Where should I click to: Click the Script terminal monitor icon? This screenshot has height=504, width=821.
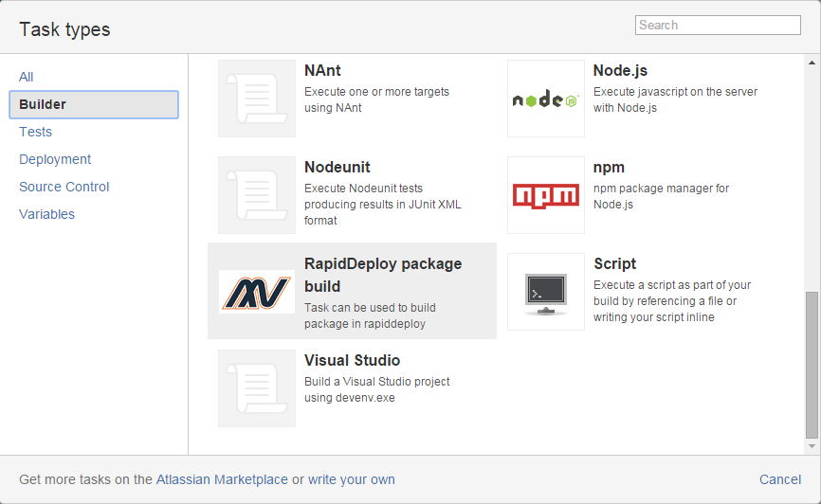(x=545, y=292)
